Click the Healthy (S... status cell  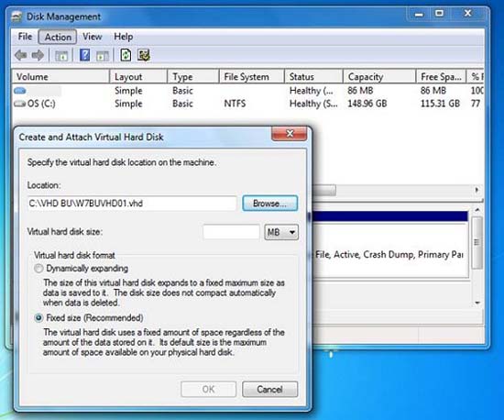tap(313, 104)
